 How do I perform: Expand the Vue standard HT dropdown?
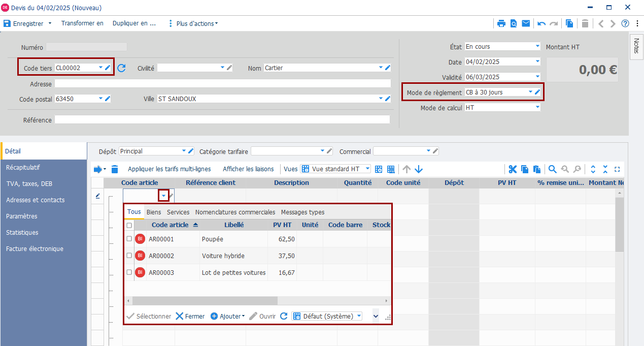367,169
